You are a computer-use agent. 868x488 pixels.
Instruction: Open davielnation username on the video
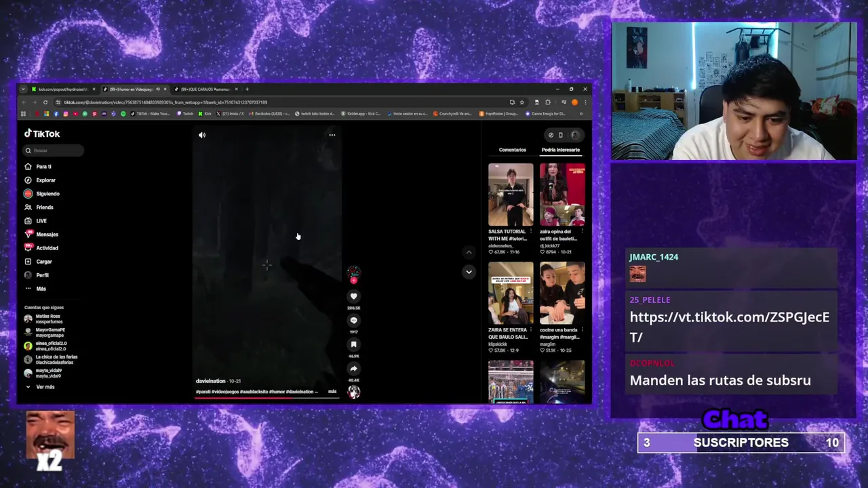point(211,382)
